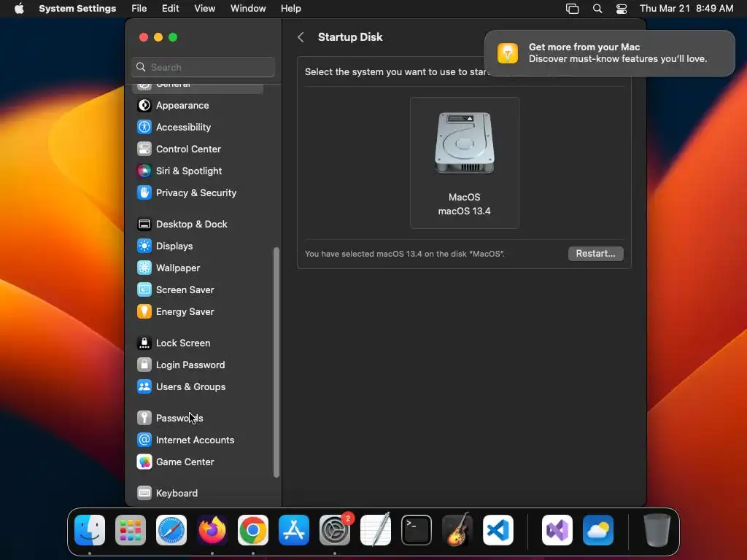Click System Settings Dock icon with badge
Screen dimensions: 747x560
pyautogui.click(x=335, y=530)
